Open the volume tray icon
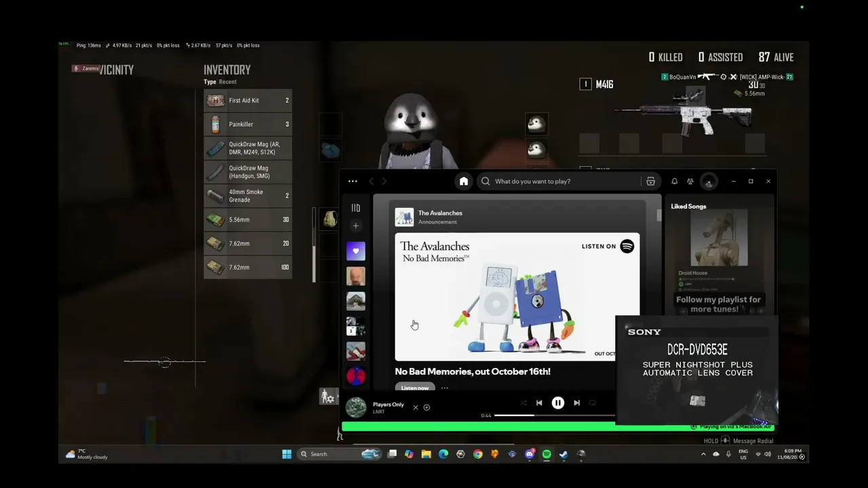868x488 pixels. click(768, 454)
